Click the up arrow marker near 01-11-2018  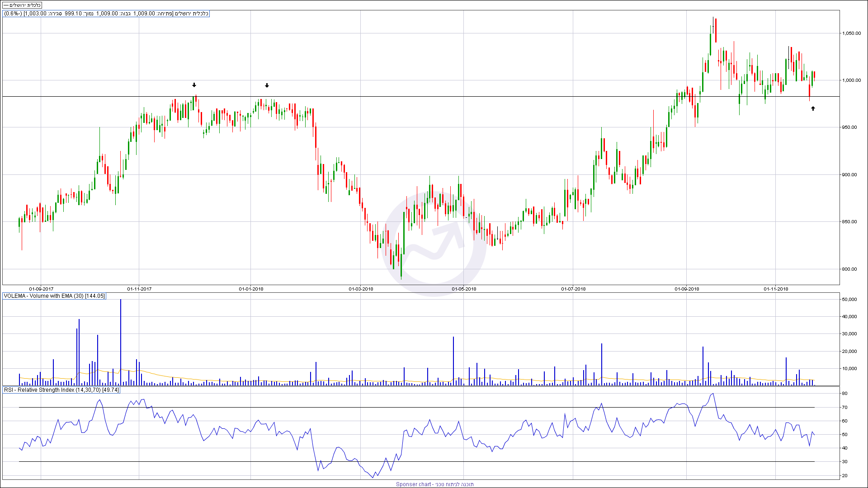pos(813,108)
